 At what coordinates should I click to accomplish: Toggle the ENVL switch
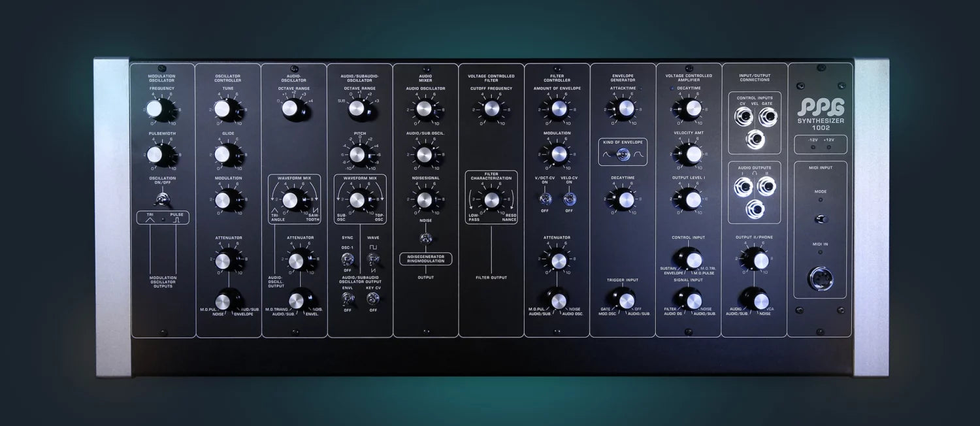pyautogui.click(x=348, y=299)
